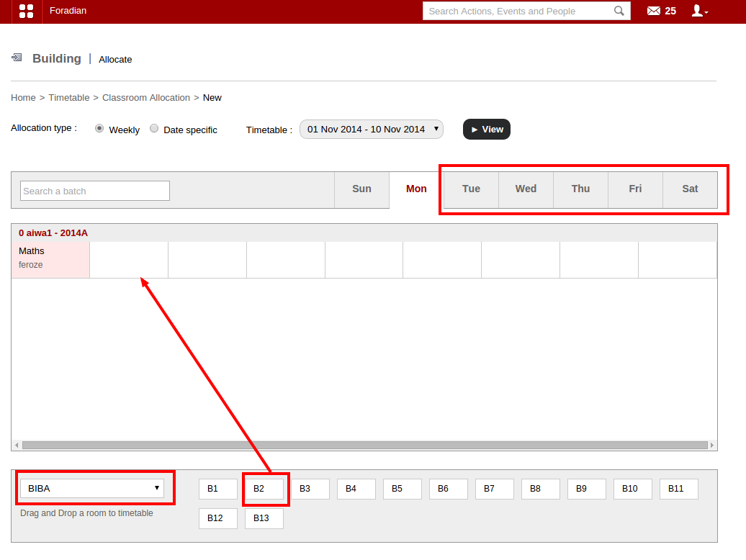Go to Classroom Allocation breadcrumb link

coord(145,98)
